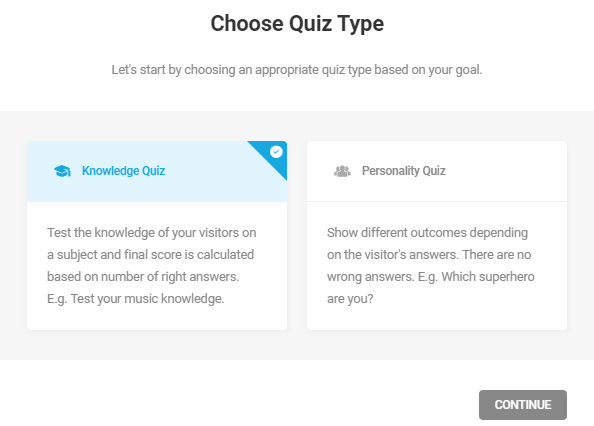Screen dimensions: 594x426
Task: Click the CONTINUE button
Action: click(523, 405)
